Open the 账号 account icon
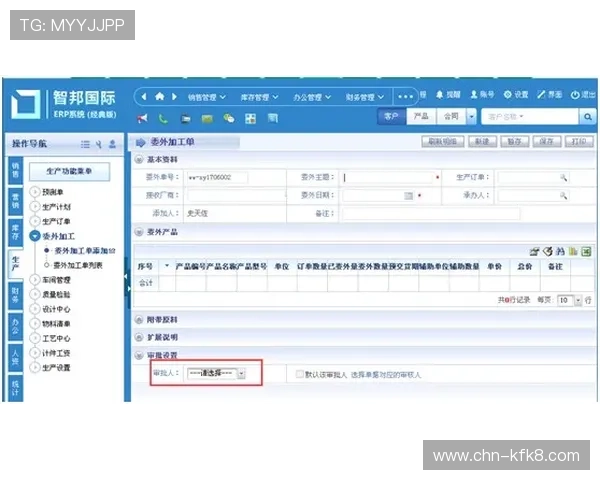This screenshot has width=600, height=480. click(474, 95)
